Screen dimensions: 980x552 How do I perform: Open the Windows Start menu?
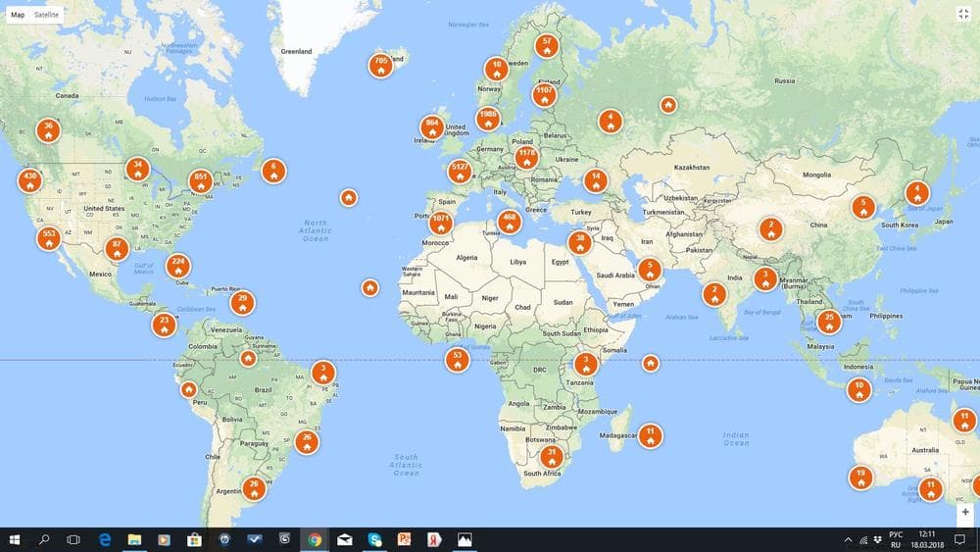click(x=15, y=539)
